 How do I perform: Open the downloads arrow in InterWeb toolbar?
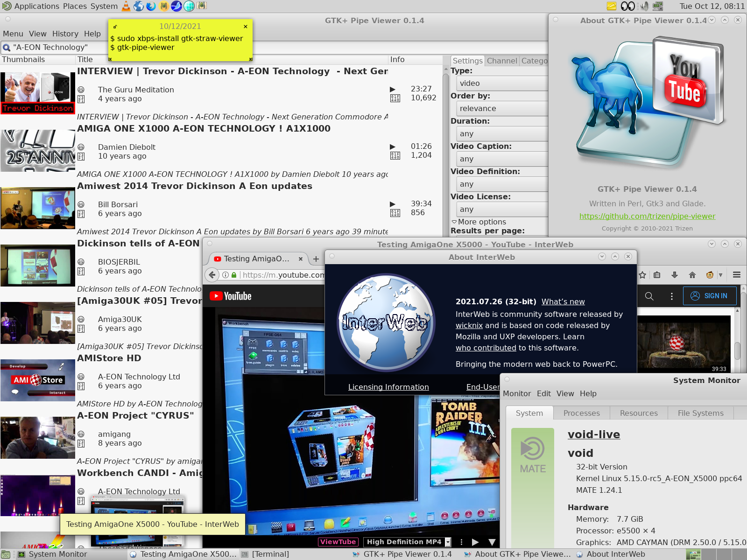click(x=675, y=275)
